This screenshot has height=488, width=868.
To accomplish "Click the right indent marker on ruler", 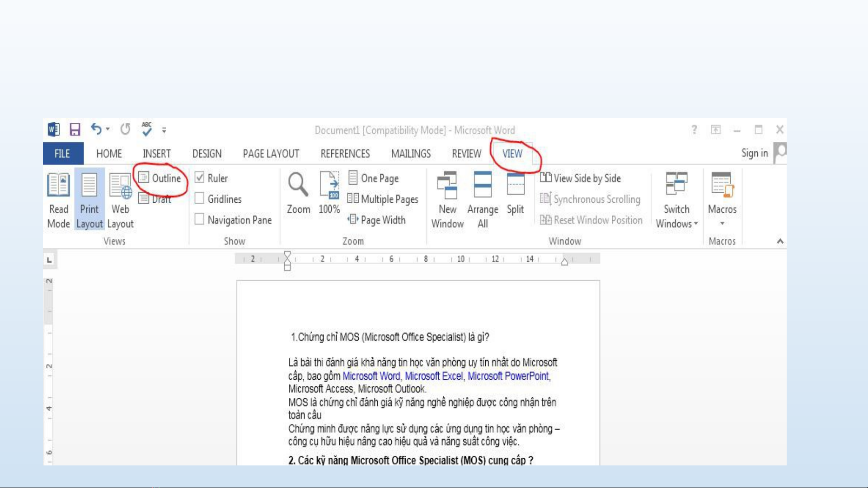I will click(564, 262).
